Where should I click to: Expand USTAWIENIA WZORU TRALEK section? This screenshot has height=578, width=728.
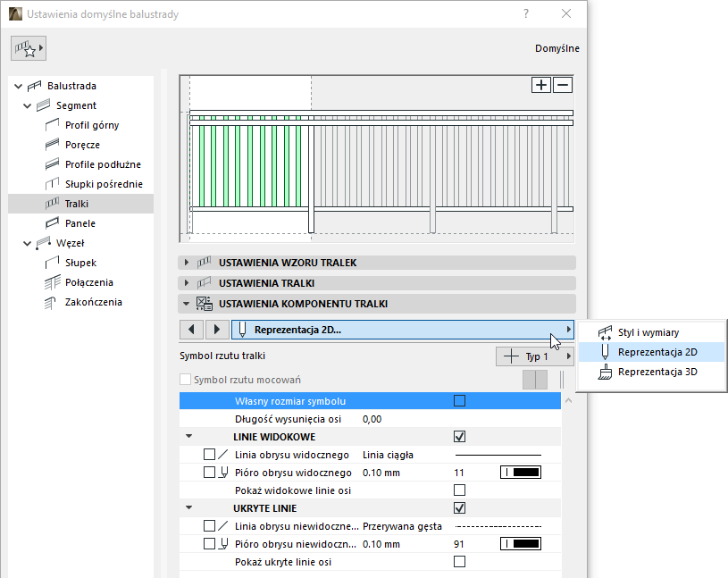(188, 263)
